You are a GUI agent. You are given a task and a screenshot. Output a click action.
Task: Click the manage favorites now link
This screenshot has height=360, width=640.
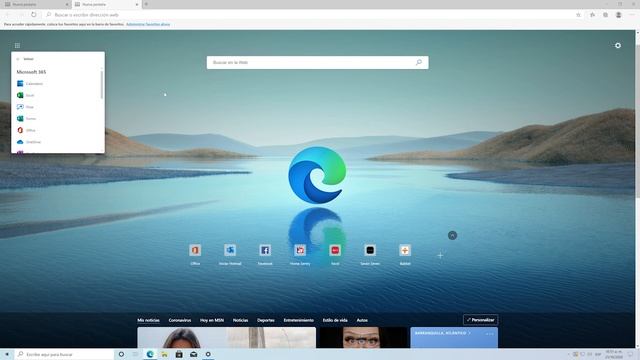[x=148, y=24]
